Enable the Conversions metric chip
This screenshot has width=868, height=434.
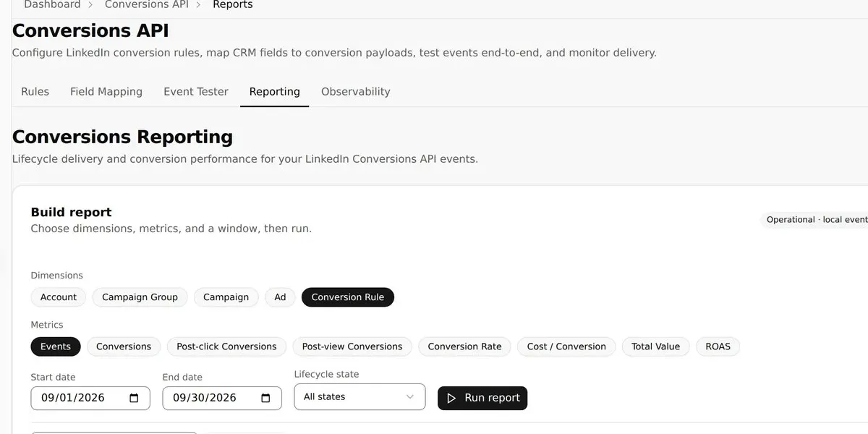[124, 346]
